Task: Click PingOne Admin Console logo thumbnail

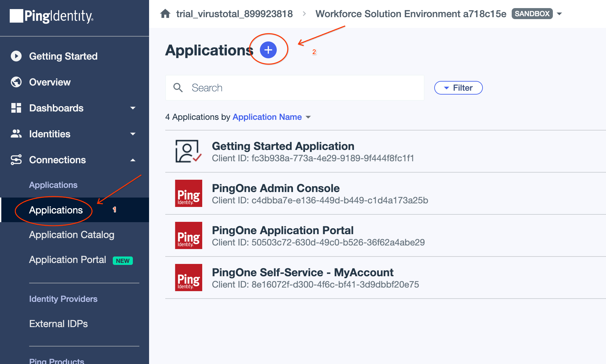Action: coord(189,193)
